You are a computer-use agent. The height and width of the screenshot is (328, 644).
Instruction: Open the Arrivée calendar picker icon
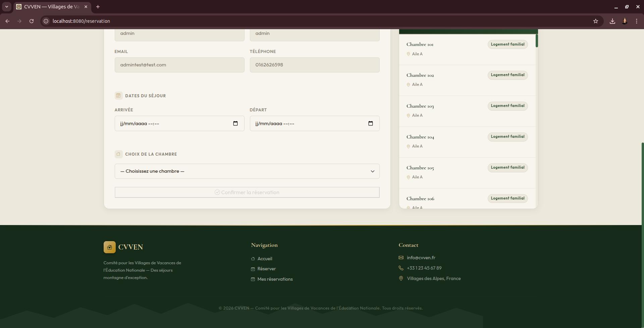pyautogui.click(x=235, y=123)
